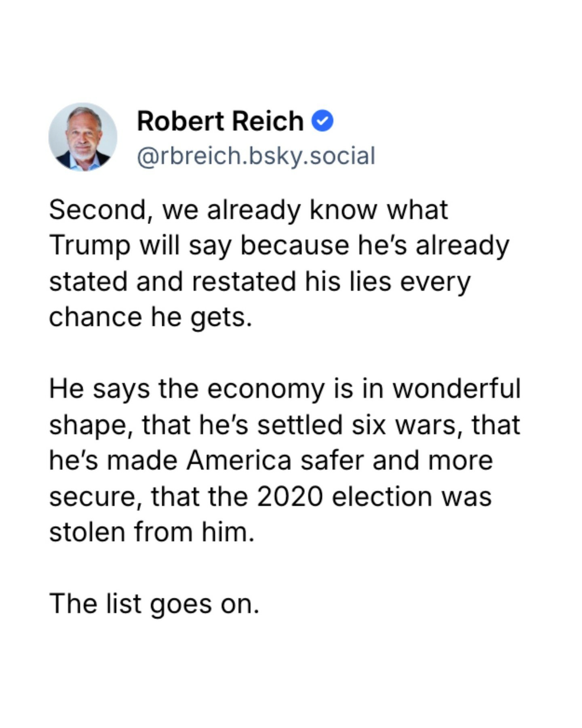
Task: Click the word "wonderful" in the post
Action: (457, 389)
